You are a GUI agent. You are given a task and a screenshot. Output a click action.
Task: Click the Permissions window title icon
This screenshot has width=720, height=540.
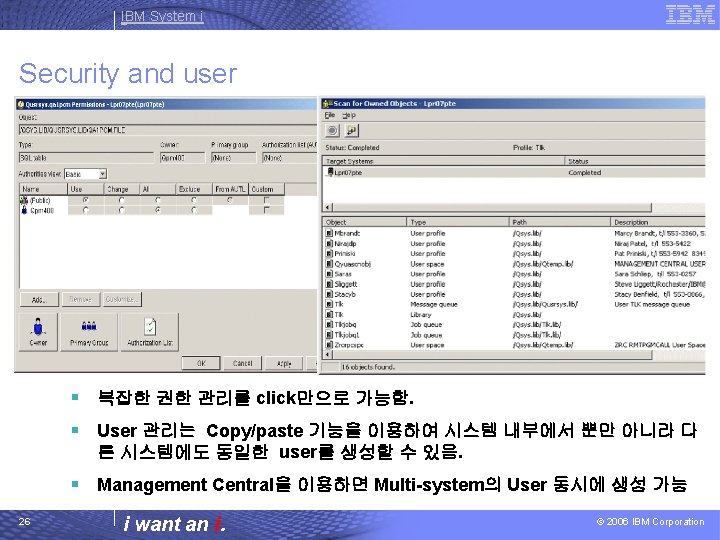click(x=21, y=104)
